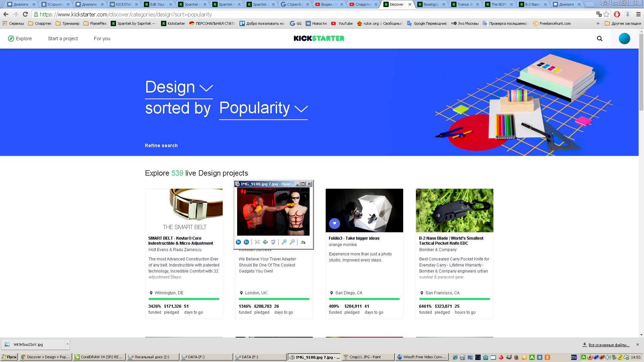Screen dimensions: 644x362
Task: Zoom in on the photo viewer image
Action: pos(284,242)
